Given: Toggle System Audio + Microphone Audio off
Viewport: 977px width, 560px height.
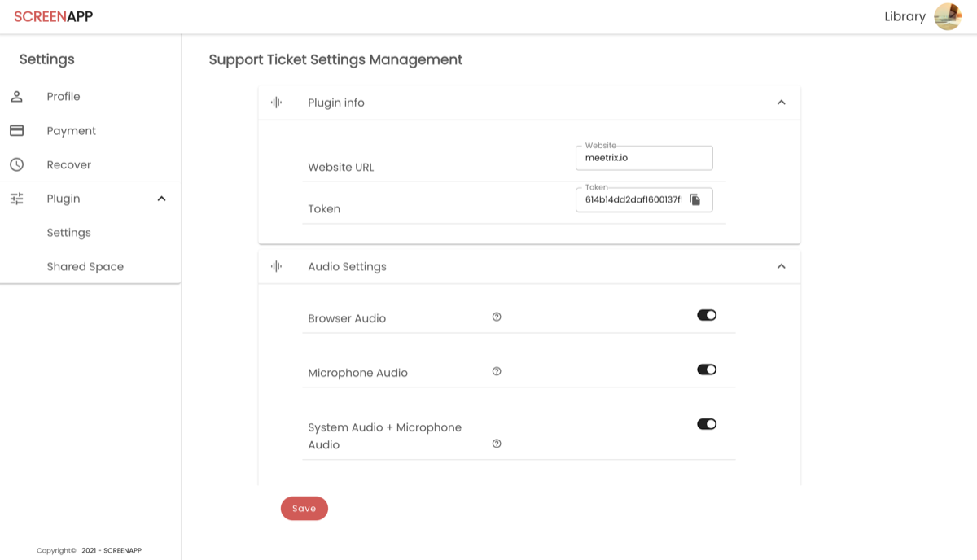Looking at the screenshot, I should pos(707,423).
